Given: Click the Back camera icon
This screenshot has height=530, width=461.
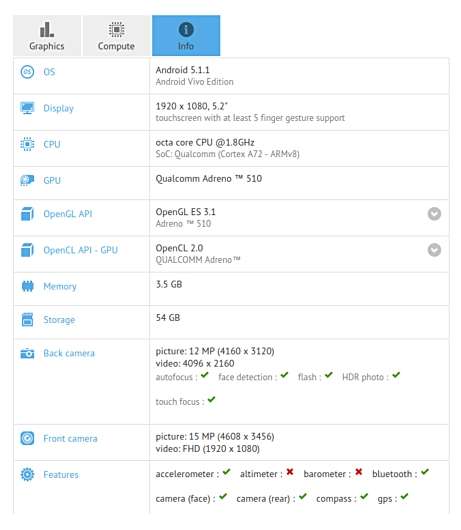Looking at the screenshot, I should click(27, 353).
